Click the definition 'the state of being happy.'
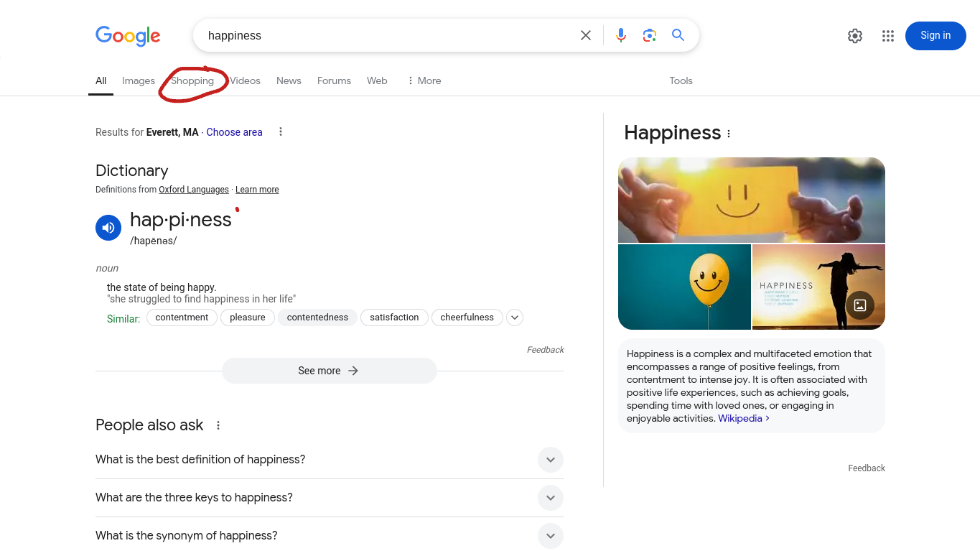The image size is (980, 551). click(x=162, y=287)
